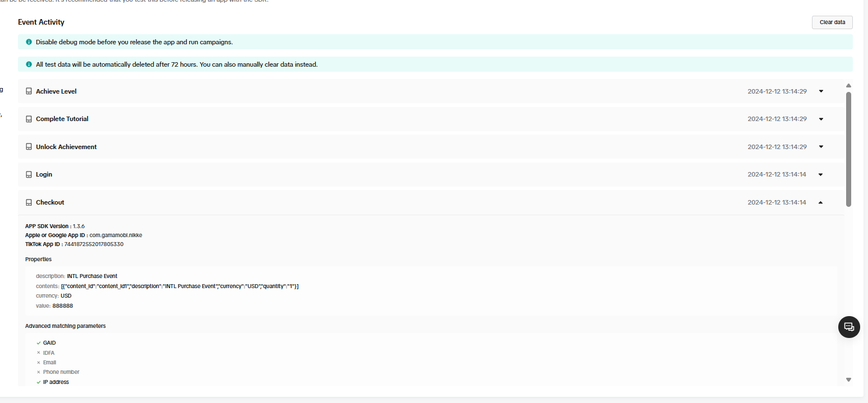Select the Checkout event row title
The image size is (868, 403).
(x=50, y=202)
